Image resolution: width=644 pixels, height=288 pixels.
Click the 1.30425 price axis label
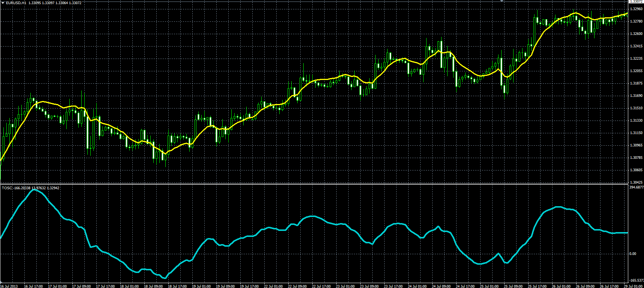pyautogui.click(x=636, y=182)
